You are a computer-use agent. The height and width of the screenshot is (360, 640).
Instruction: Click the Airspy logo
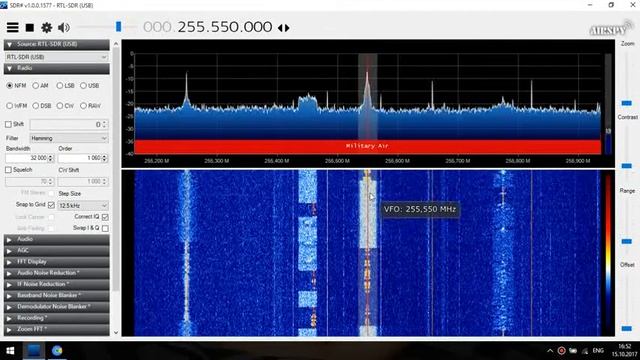coord(611,29)
